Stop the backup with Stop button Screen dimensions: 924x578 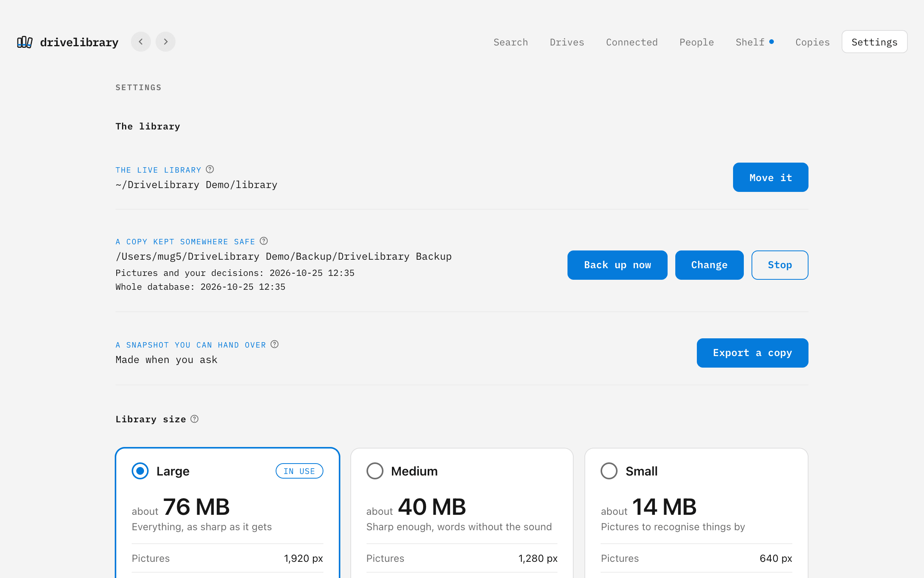pos(780,265)
